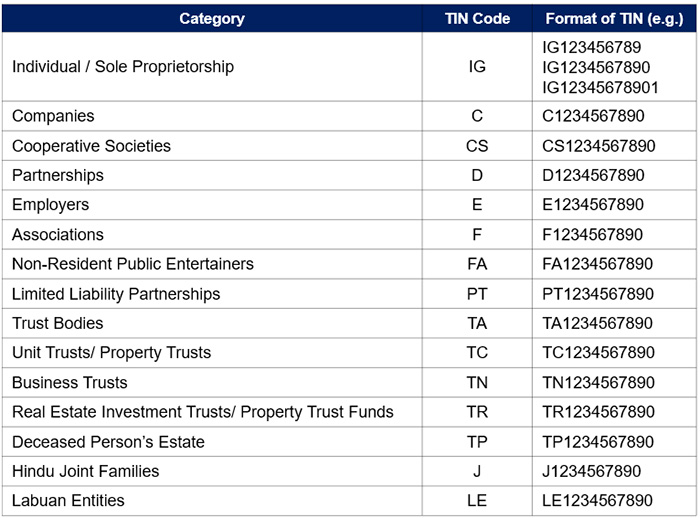Click the Category column header
This screenshot has height=518, width=700.
coord(211,19)
